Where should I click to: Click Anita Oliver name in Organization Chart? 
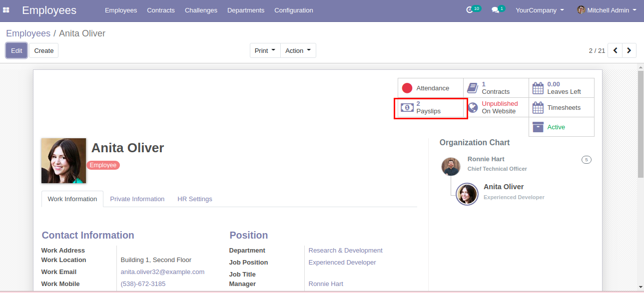click(504, 187)
